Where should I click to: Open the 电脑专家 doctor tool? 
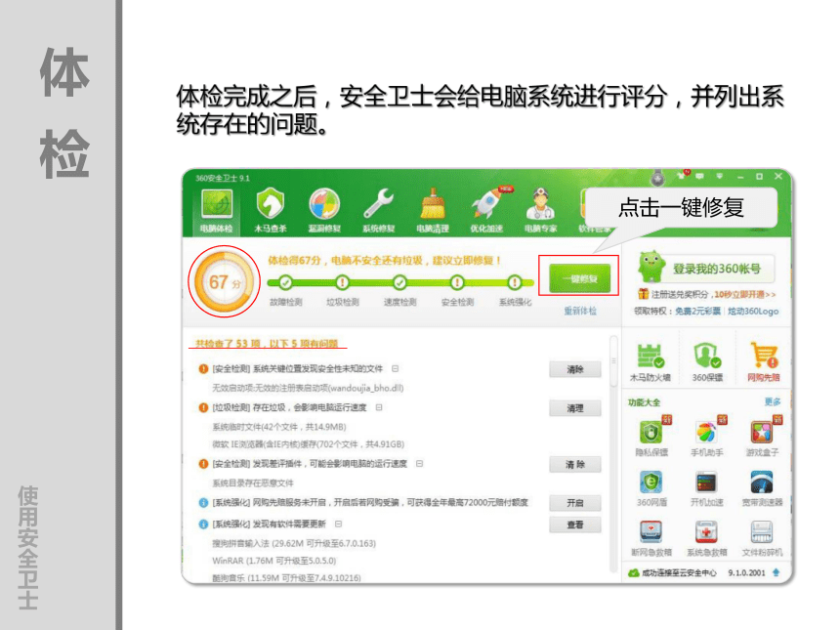point(540,211)
